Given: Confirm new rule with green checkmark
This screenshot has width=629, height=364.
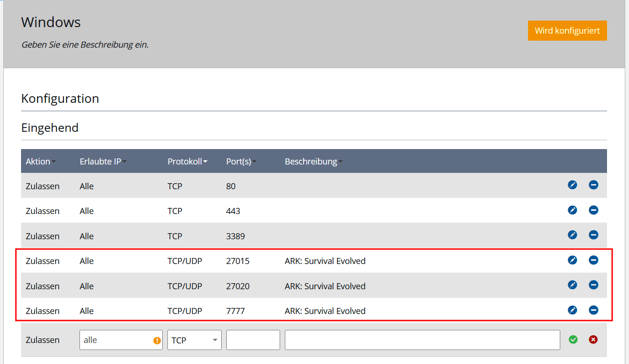Looking at the screenshot, I should point(573,340).
